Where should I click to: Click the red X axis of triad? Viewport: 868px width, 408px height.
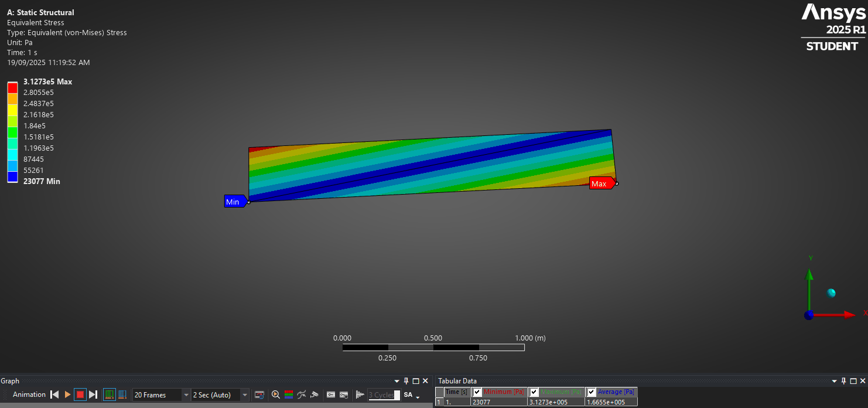tap(835, 315)
